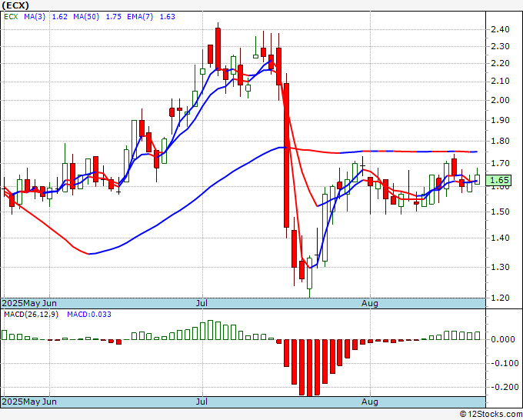
Task: Click the 2.40 price axis label
Action: point(501,29)
